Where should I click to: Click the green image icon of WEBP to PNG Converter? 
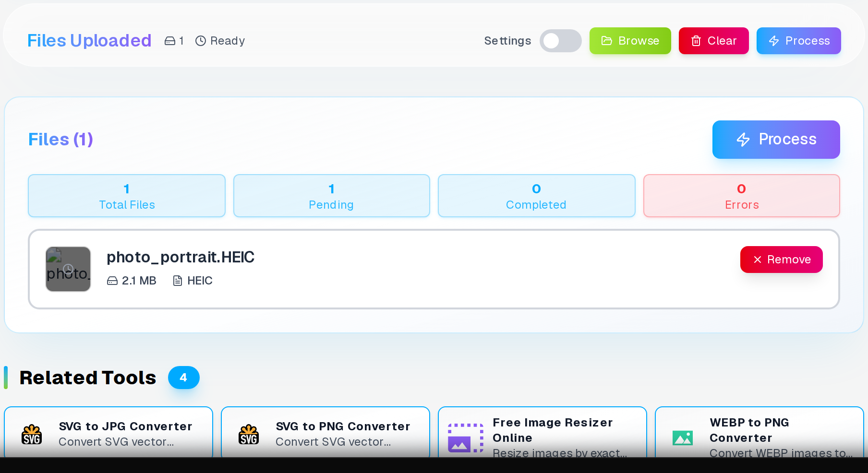(683, 438)
